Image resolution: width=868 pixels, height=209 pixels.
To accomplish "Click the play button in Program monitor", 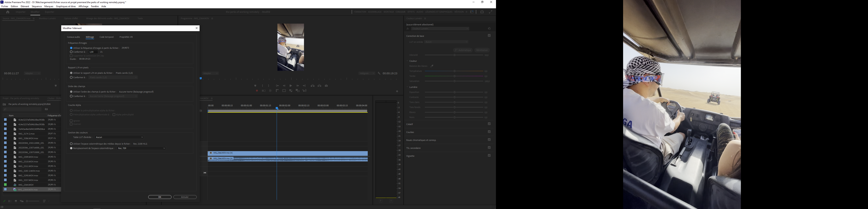I will (x=291, y=86).
